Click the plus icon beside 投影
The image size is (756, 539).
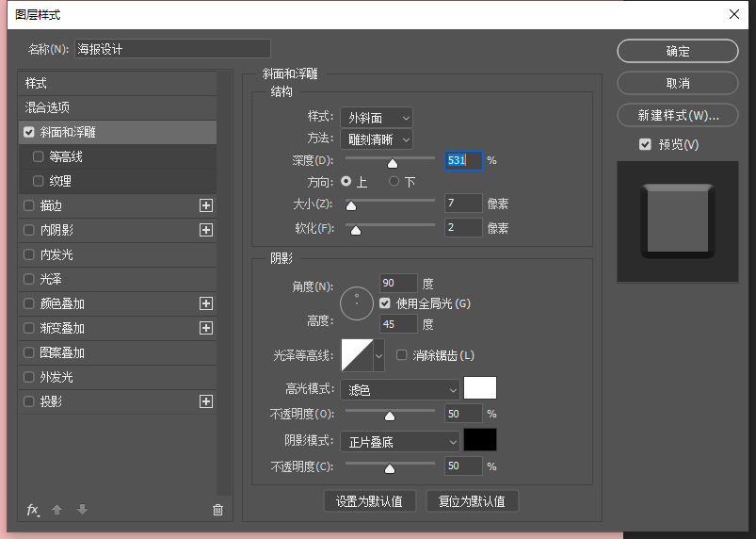[206, 401]
